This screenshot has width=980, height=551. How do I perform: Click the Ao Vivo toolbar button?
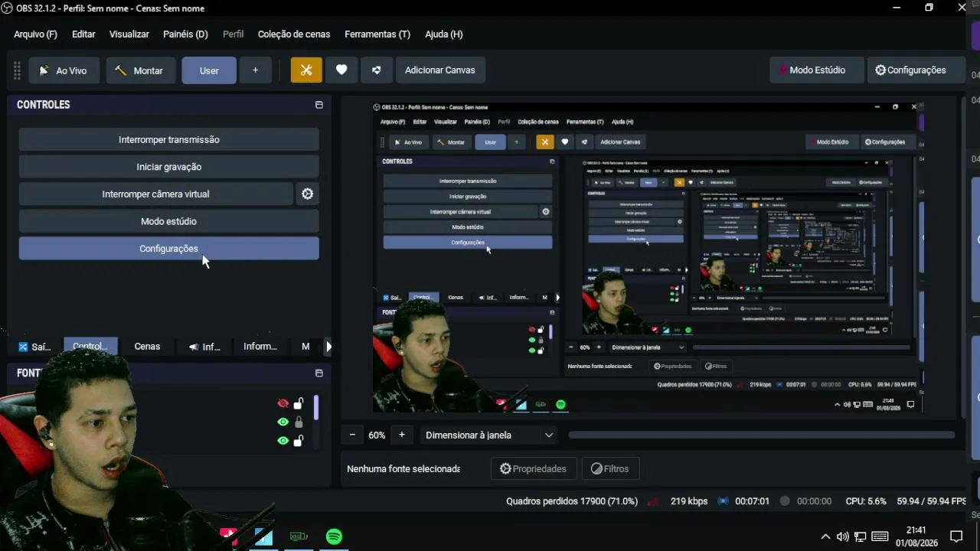(64, 70)
